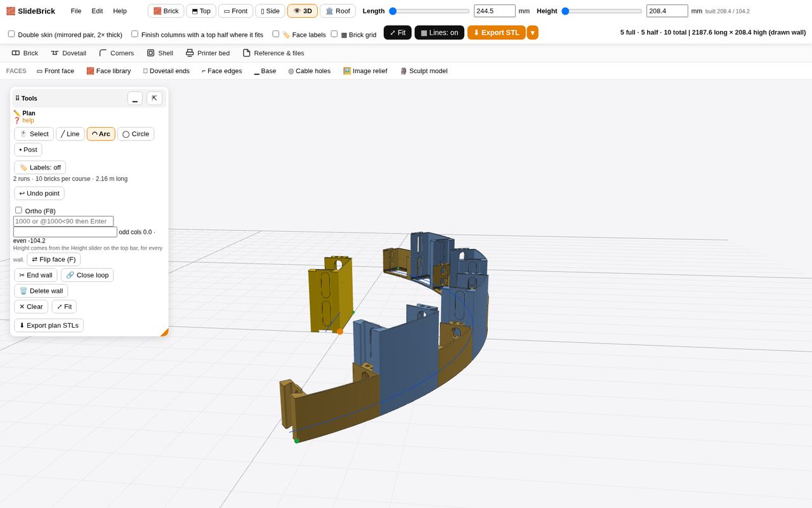This screenshot has width=812, height=508.
Task: Click Fit button in Tools panel
Action: [64, 307]
